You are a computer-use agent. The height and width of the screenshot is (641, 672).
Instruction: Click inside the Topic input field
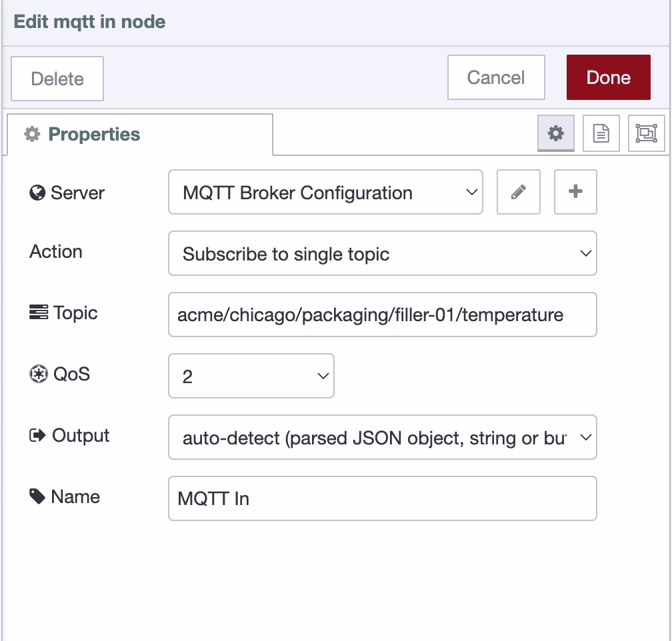pyautogui.click(x=382, y=315)
